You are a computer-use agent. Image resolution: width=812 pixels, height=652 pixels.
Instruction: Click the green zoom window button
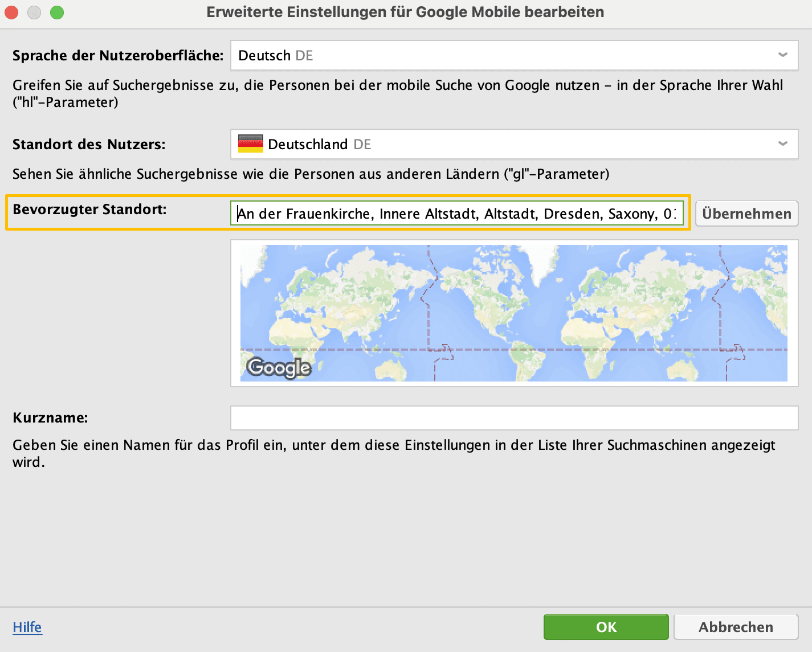click(57, 12)
